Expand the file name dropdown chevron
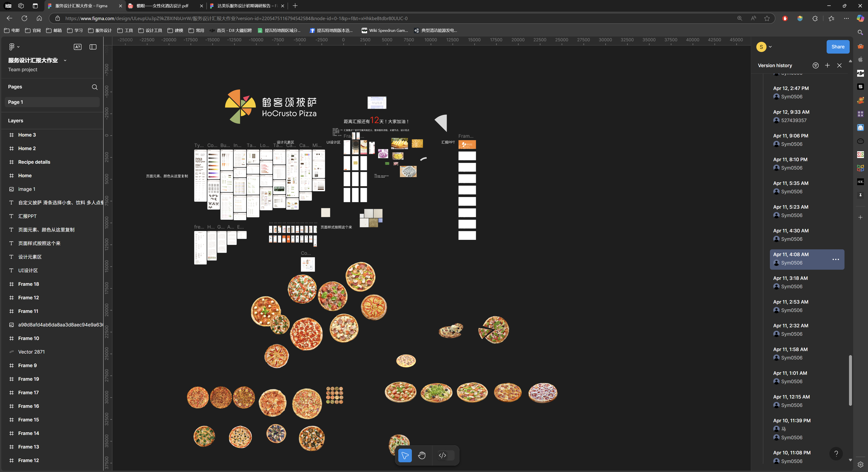 point(65,61)
